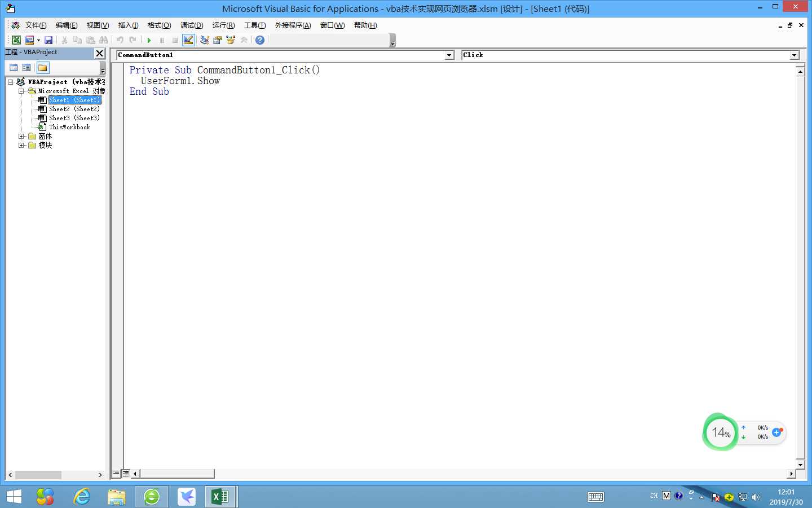Click the volume speaker tray icon
The width and height of the screenshot is (812, 508).
[x=756, y=497]
